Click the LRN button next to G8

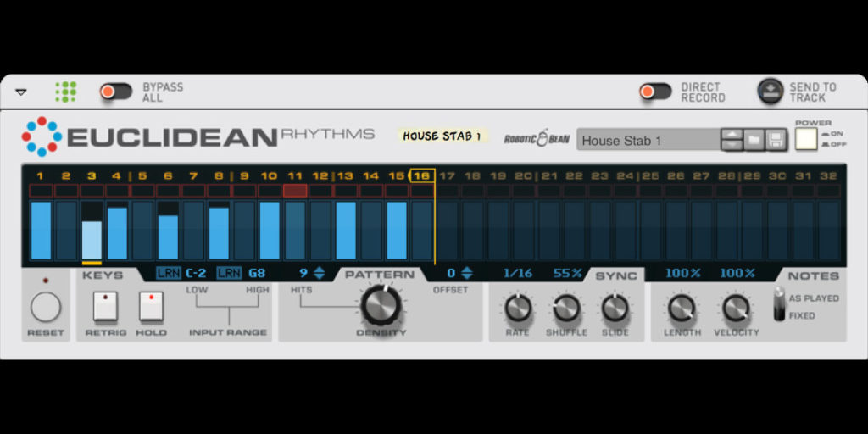tap(229, 273)
